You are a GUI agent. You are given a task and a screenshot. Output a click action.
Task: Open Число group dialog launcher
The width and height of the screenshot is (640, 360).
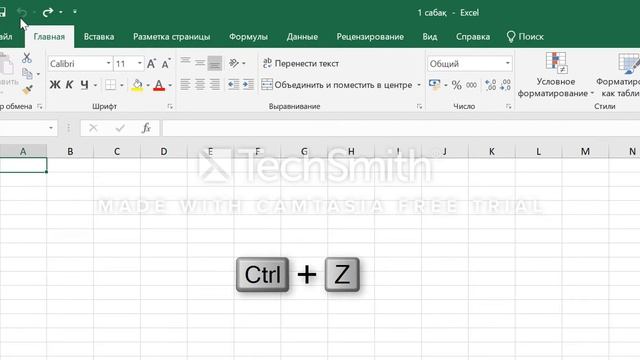tap(509, 107)
